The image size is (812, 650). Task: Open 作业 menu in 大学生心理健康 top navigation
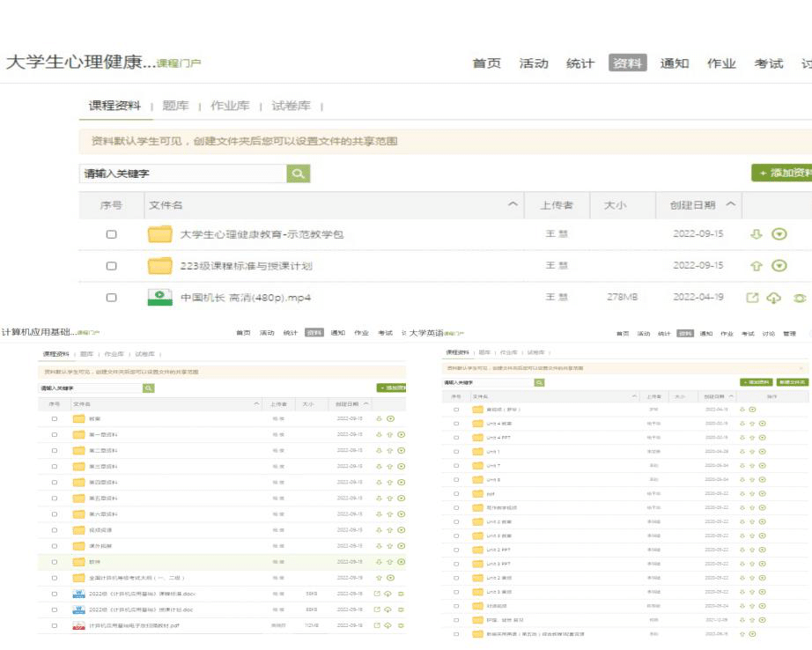[721, 63]
